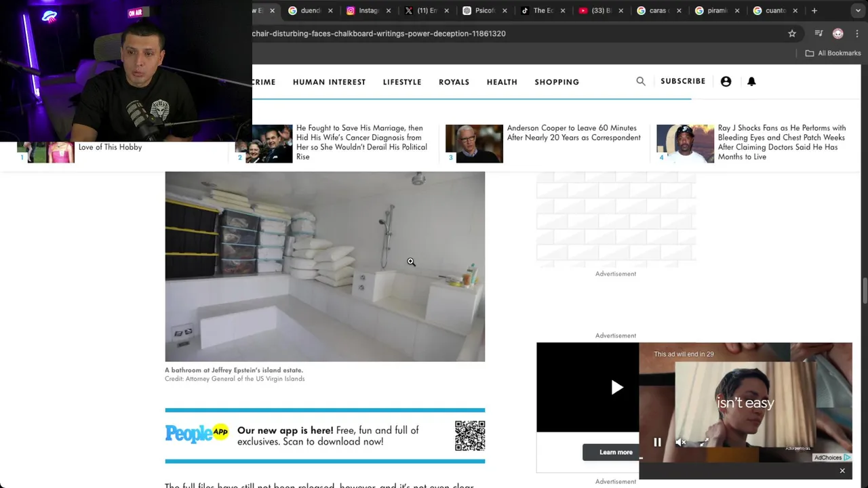This screenshot has width=868, height=488.
Task: Switch to the caras Google tab
Action: click(x=658, y=10)
